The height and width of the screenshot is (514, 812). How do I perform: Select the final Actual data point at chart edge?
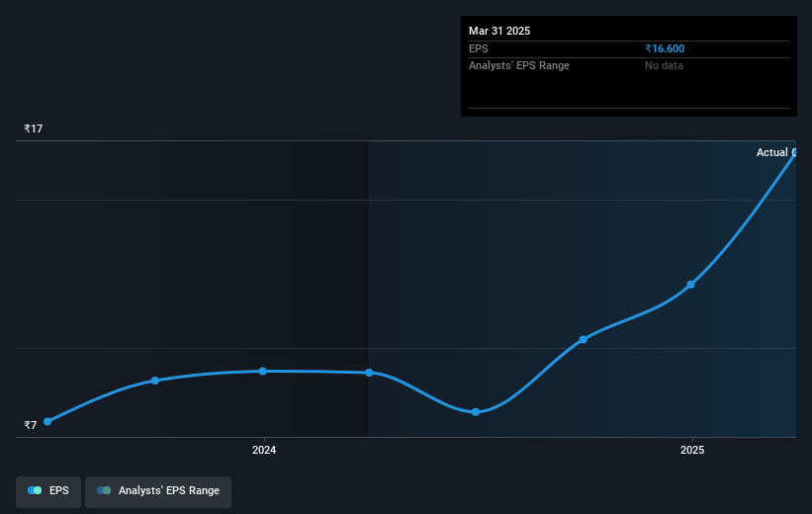794,152
